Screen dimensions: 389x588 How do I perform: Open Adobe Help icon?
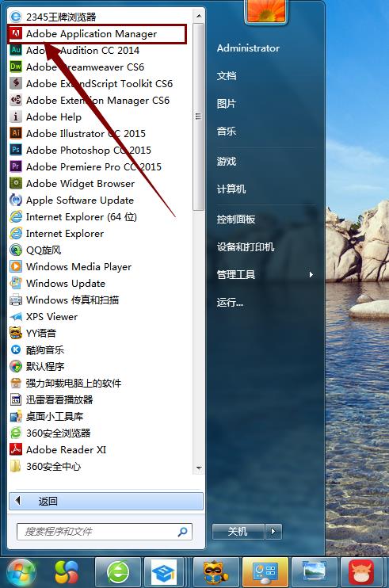[16, 116]
